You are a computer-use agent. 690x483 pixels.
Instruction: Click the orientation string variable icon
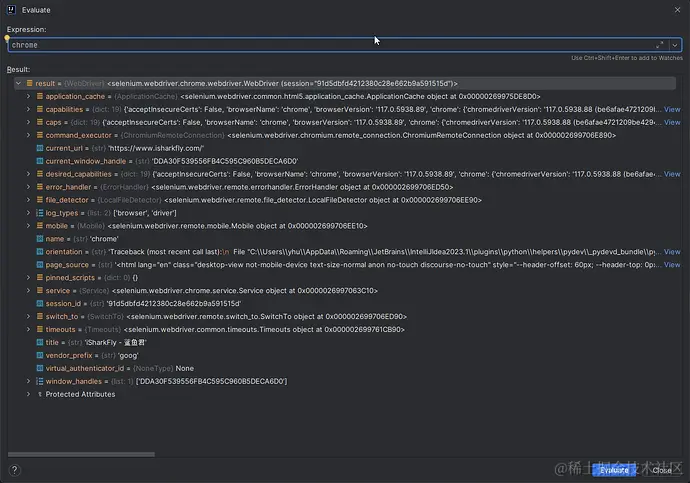point(40,252)
